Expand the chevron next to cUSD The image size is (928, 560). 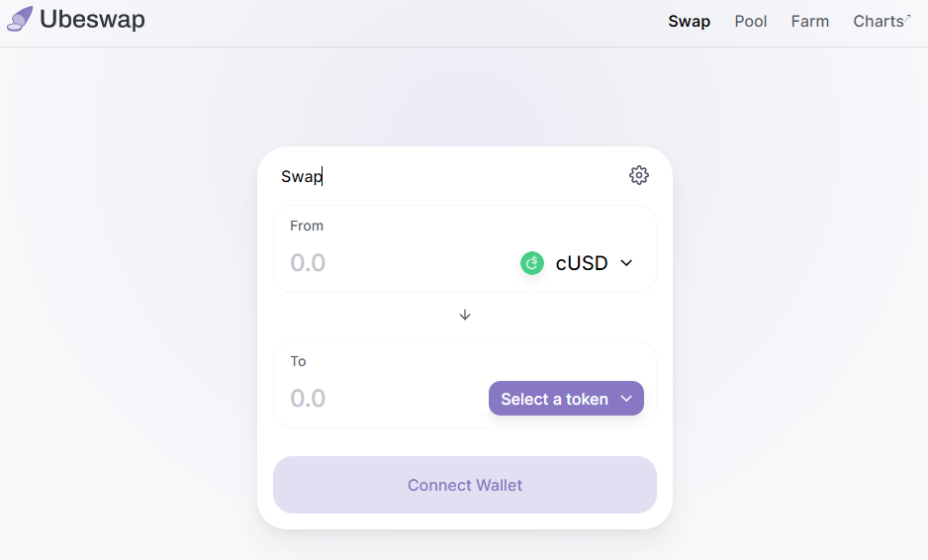[x=626, y=263]
